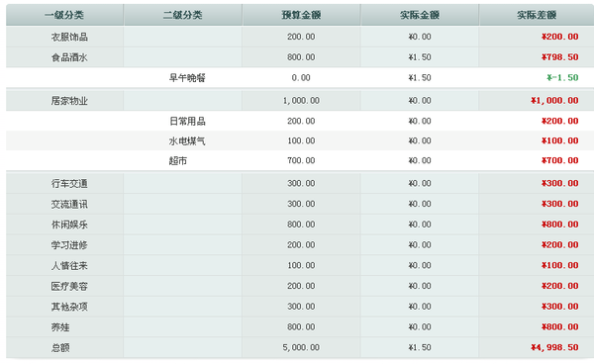Click the 200.00 budget for 日常用品
The height and width of the screenshot is (364, 594).
point(301,121)
